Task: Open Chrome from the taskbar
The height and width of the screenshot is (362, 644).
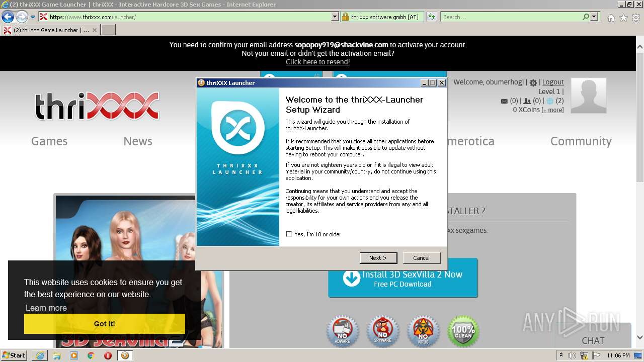Action: coord(91,355)
